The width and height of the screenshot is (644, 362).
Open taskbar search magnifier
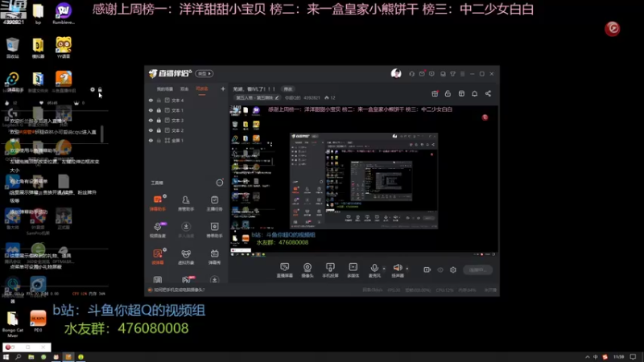pos(18,357)
